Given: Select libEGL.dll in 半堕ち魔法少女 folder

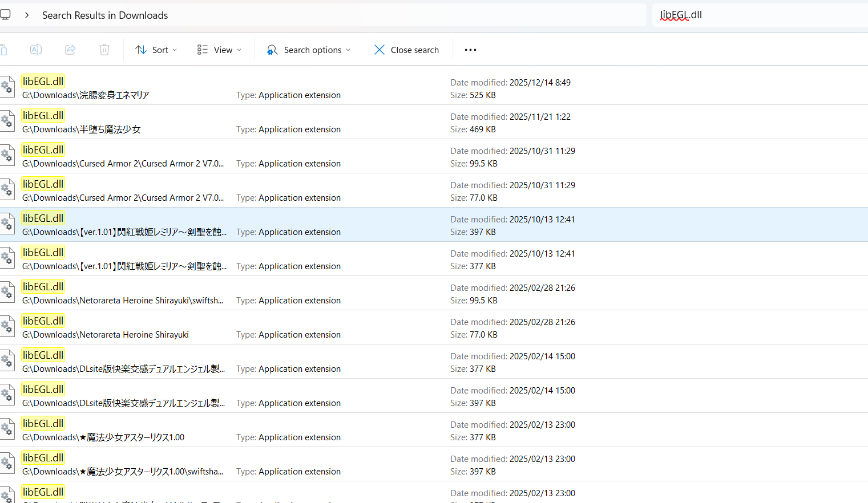Looking at the screenshot, I should (434, 122).
